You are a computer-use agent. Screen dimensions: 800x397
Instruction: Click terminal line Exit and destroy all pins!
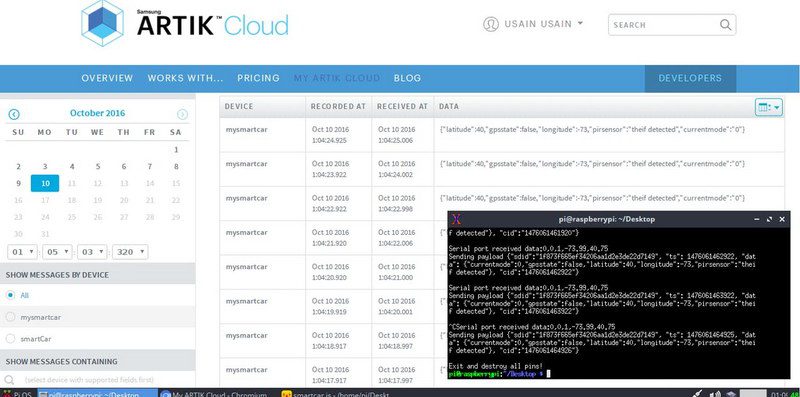(x=495, y=366)
